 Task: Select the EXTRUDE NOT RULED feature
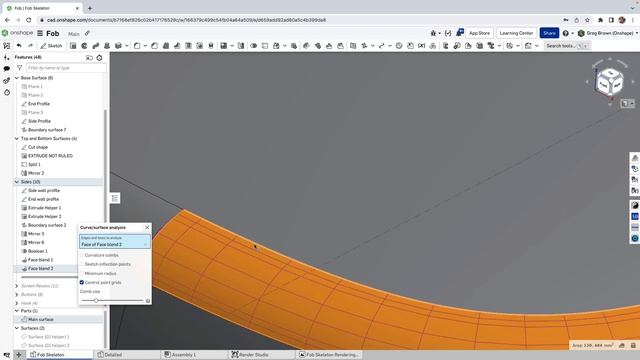50,156
